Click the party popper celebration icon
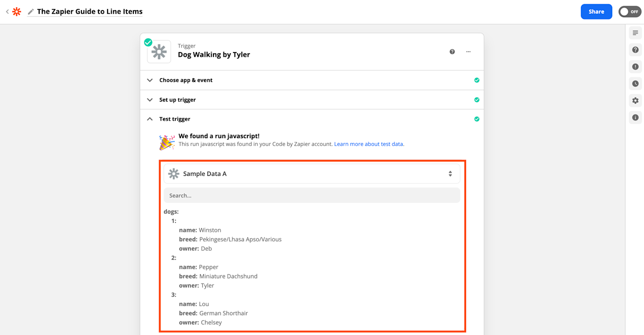 coord(167,142)
